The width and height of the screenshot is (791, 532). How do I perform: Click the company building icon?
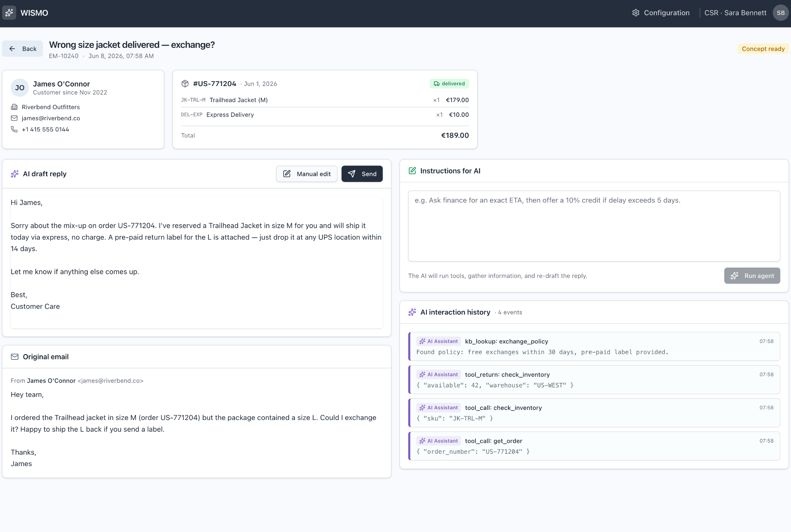coord(14,107)
